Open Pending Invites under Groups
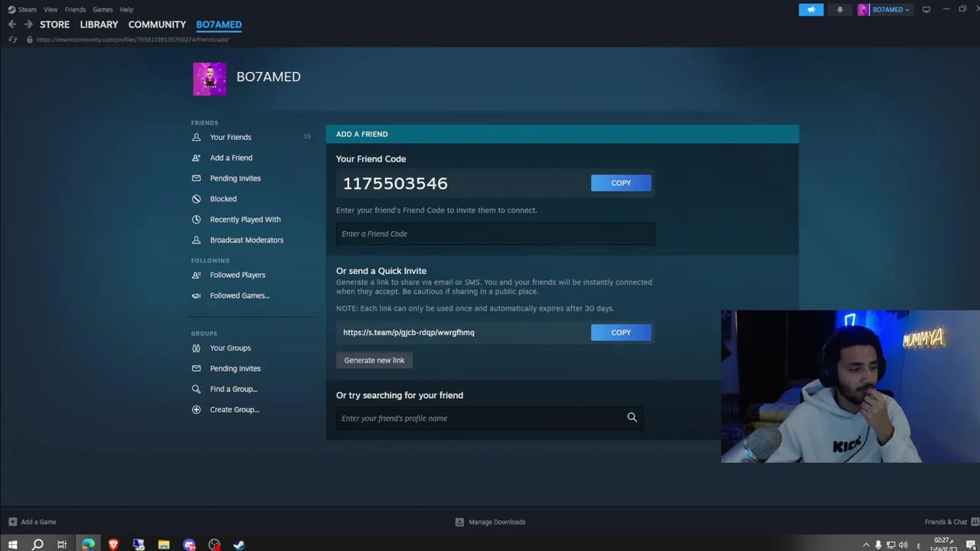This screenshot has height=551, width=980. click(235, 369)
